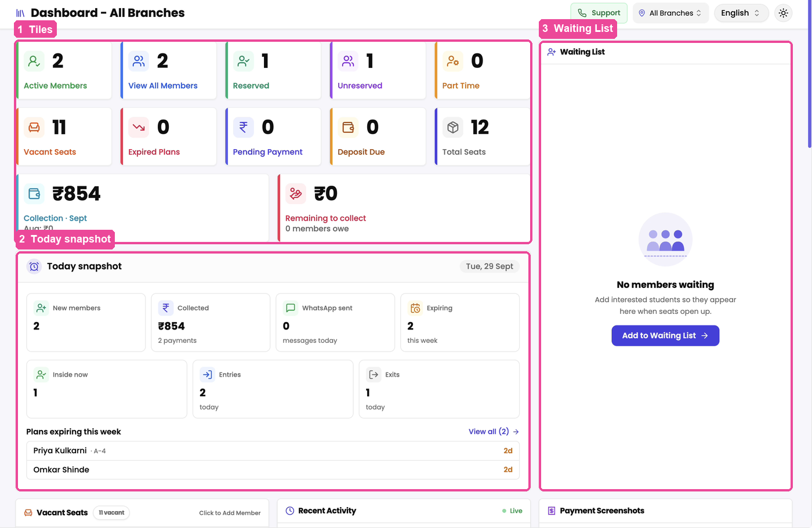The height and width of the screenshot is (528, 812).
Task: Open the Inside now card
Action: [107, 389]
